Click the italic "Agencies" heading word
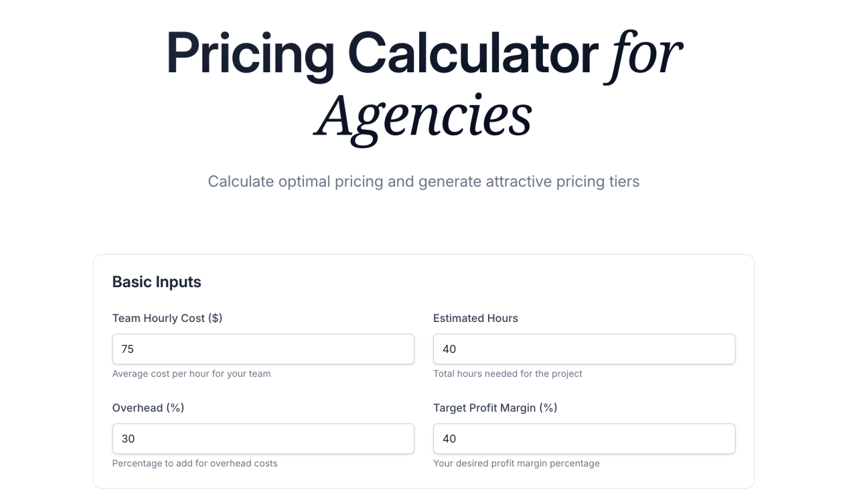The width and height of the screenshot is (857, 504). click(x=423, y=115)
